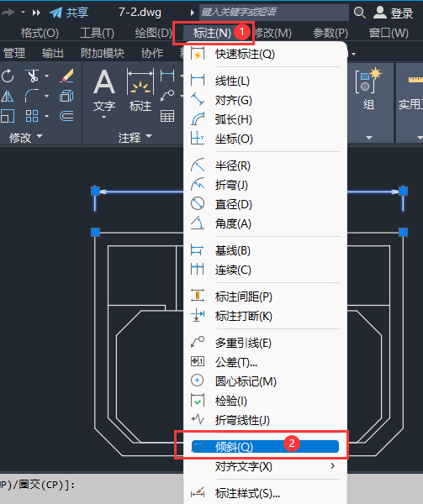Pick the Aligned dimension (对齐) item

[265, 100]
